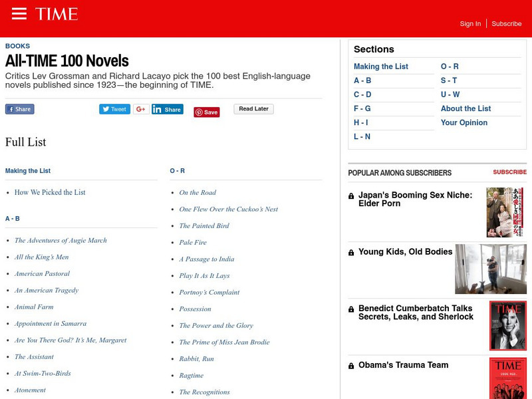Image resolution: width=532 pixels, height=399 pixels.
Task: Open Portnoy's Complaint
Action: [x=209, y=292]
